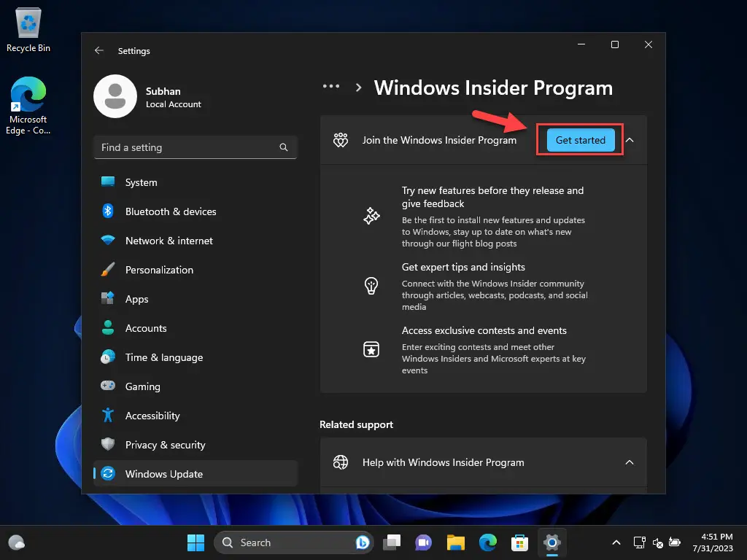Open the Windows Start menu
Image resolution: width=747 pixels, height=560 pixels.
196,542
